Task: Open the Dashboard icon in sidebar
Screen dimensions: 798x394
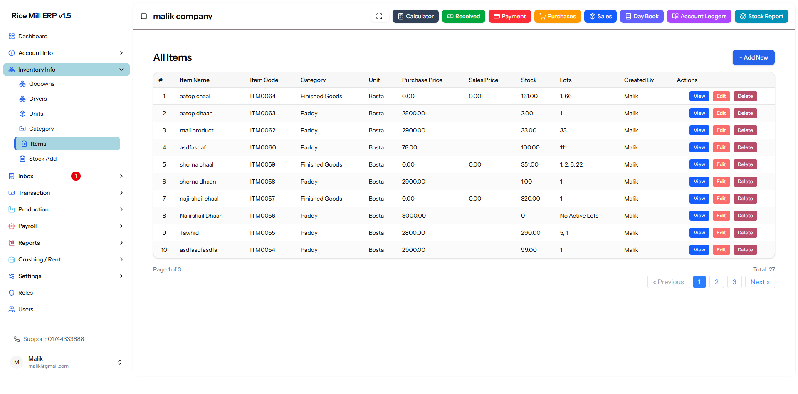Action: 12,36
